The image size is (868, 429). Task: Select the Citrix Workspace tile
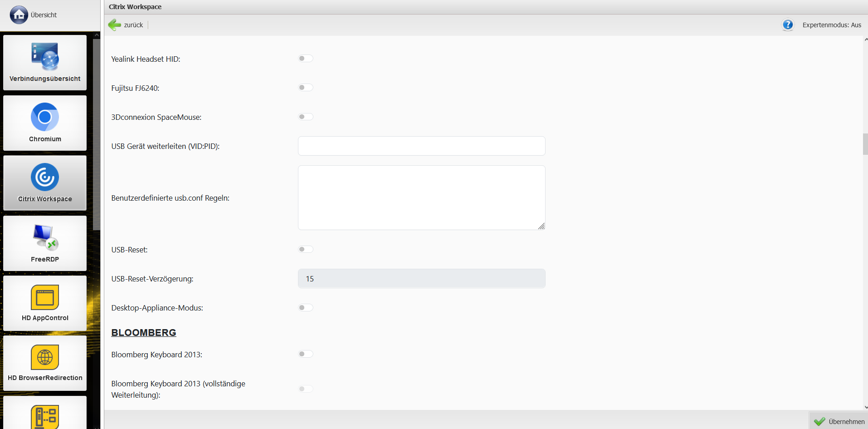[x=45, y=183]
